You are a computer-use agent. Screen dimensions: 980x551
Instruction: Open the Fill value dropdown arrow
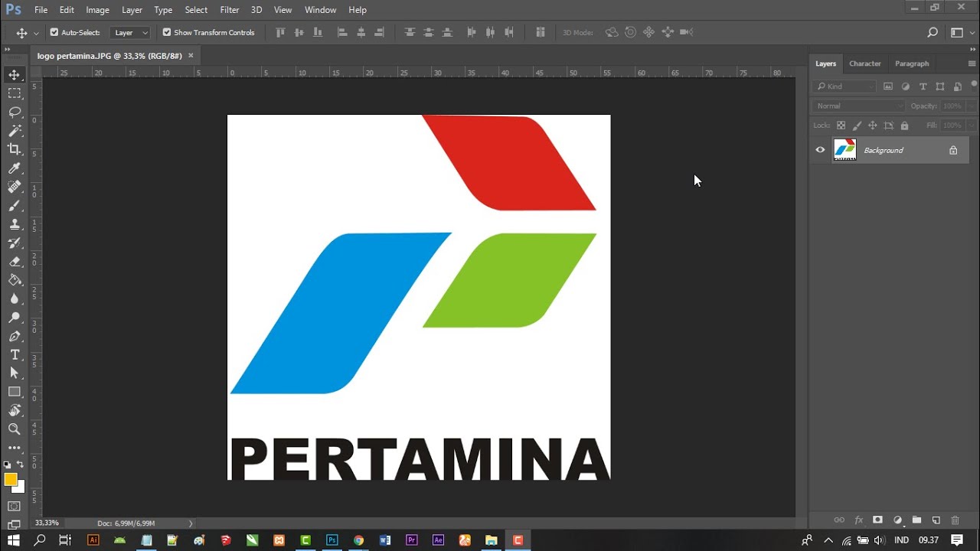pyautogui.click(x=972, y=126)
